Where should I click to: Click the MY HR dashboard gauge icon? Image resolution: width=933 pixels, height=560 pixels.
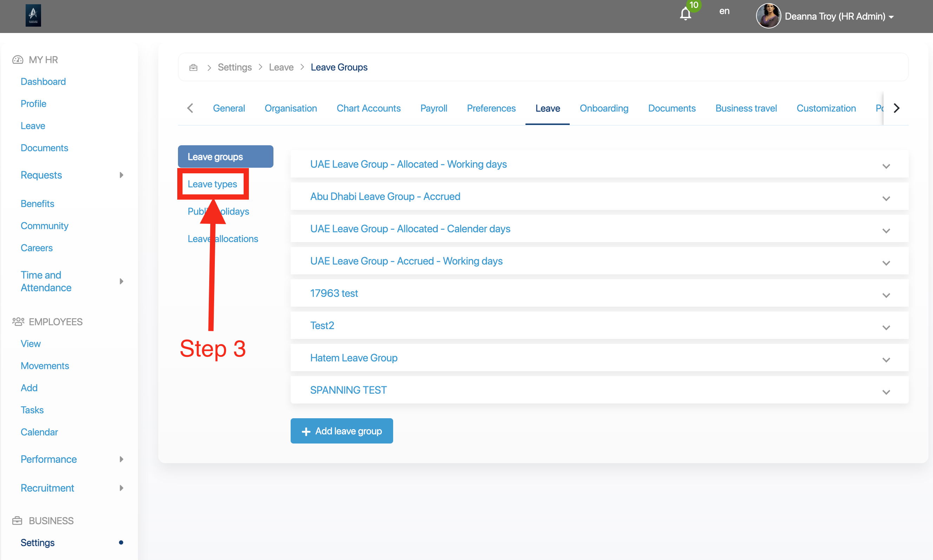click(x=18, y=60)
